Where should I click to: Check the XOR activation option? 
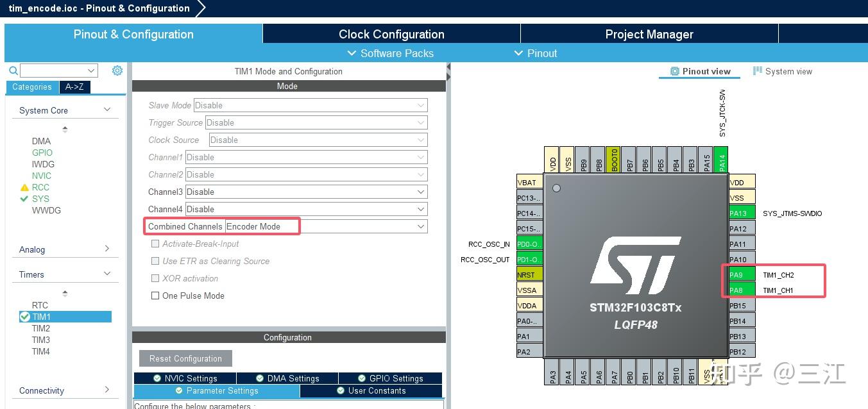point(155,278)
